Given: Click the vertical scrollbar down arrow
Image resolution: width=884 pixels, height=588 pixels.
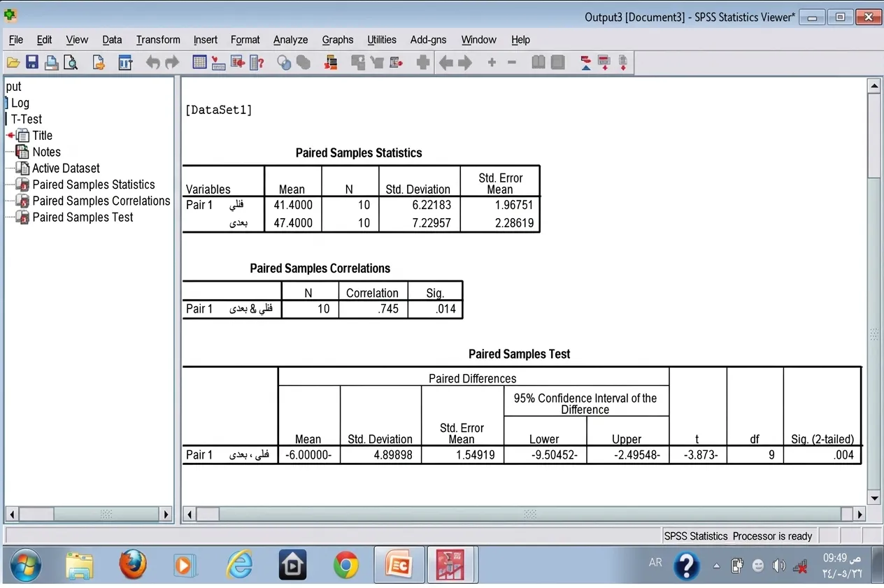Looking at the screenshot, I should pyautogui.click(x=874, y=498).
